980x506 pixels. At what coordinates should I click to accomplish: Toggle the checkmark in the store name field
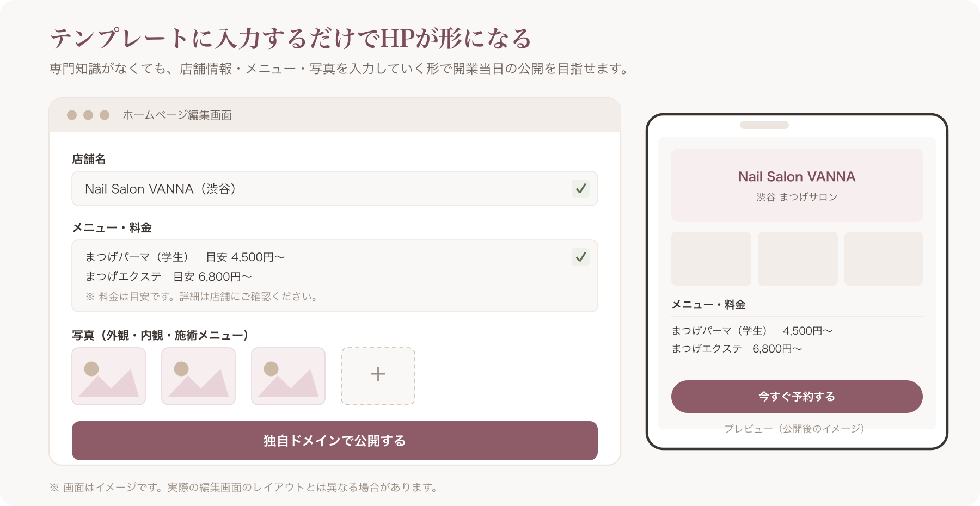581,188
